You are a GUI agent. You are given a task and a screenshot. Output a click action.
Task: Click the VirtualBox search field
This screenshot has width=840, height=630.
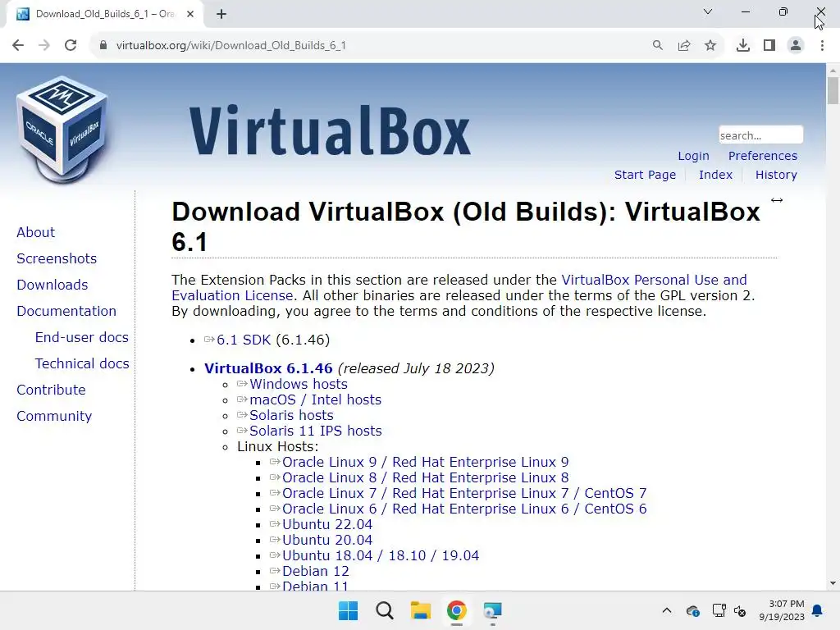point(760,135)
